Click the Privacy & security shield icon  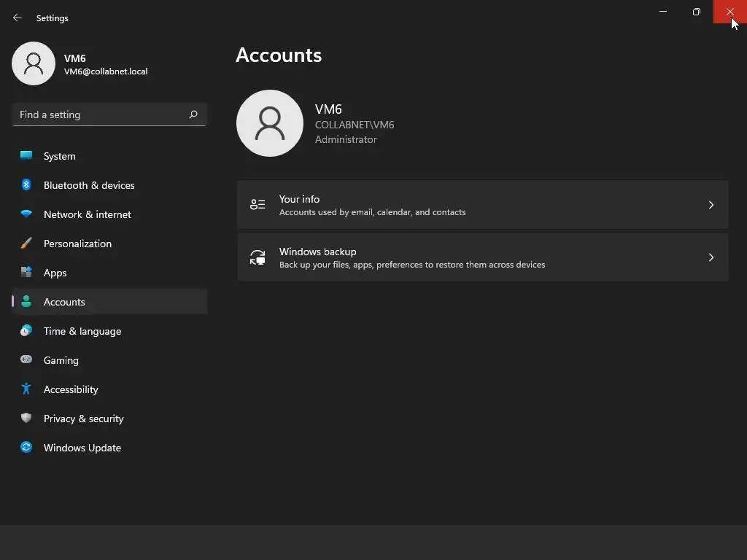tap(26, 418)
